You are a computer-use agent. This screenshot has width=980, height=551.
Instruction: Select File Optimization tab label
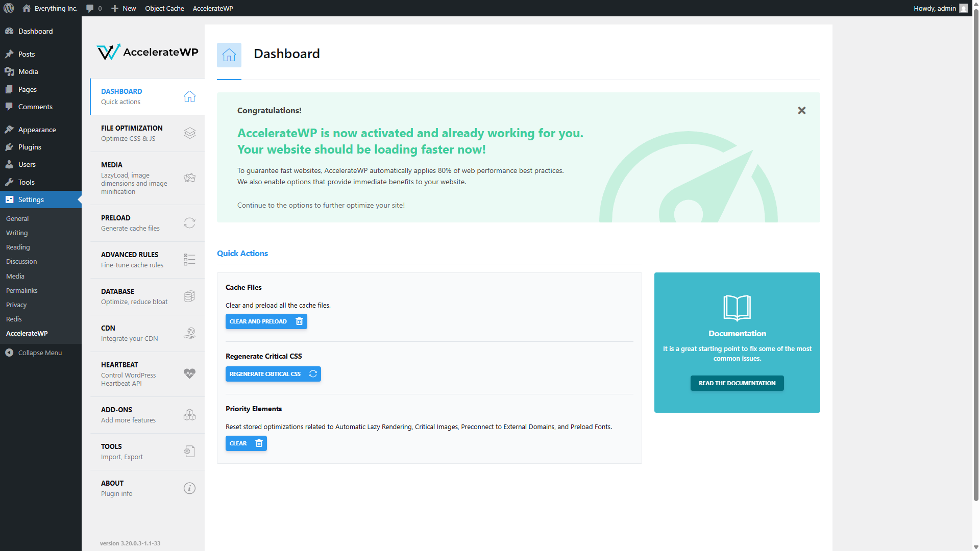tap(132, 128)
